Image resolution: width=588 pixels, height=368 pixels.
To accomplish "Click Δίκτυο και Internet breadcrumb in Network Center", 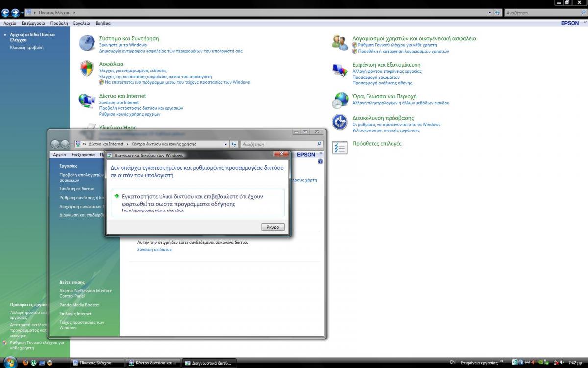I will [x=106, y=144].
